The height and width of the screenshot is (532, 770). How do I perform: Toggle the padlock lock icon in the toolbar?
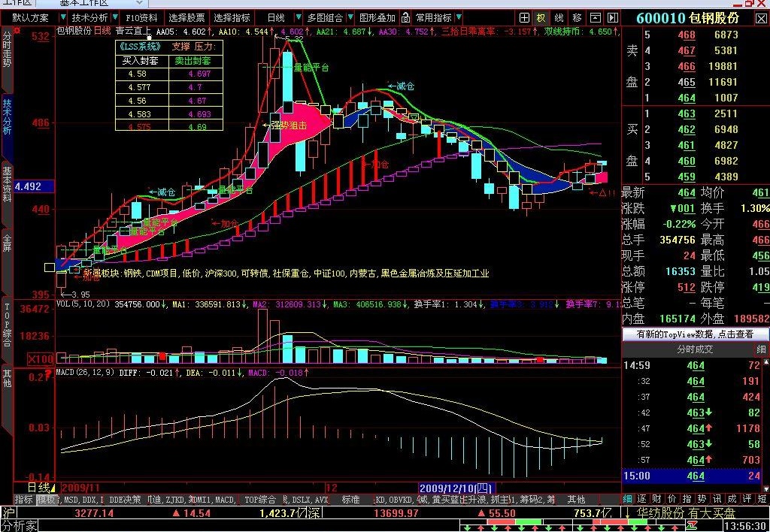click(x=405, y=18)
